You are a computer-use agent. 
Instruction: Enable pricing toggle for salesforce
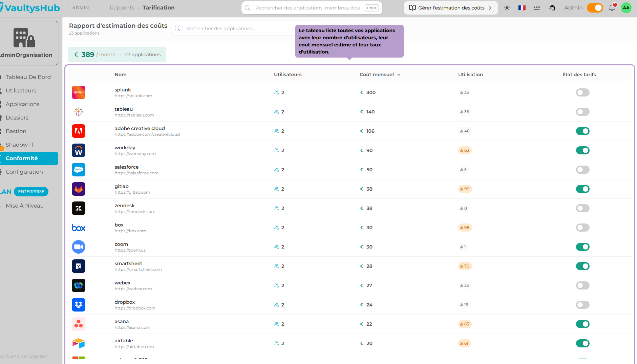[x=583, y=170]
